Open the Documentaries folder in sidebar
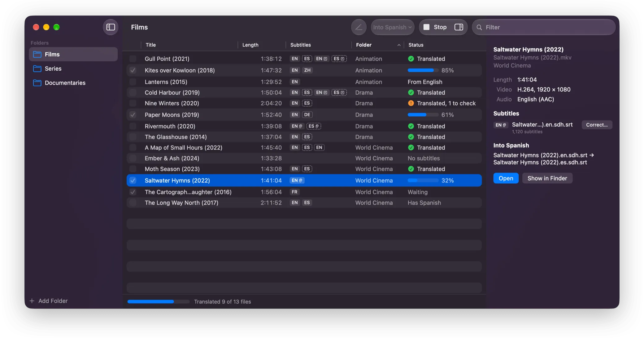This screenshot has width=644, height=342. [x=73, y=83]
